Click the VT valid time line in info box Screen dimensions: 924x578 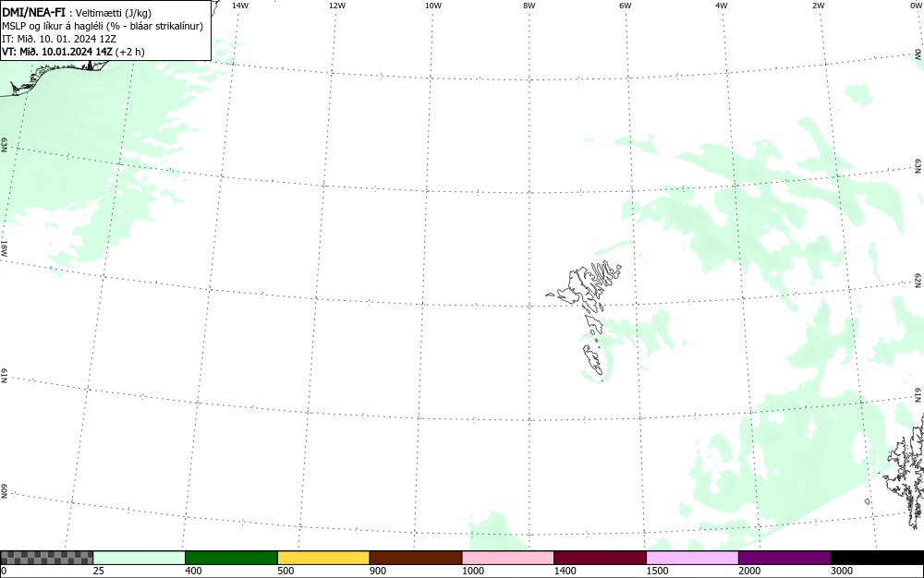(73, 52)
